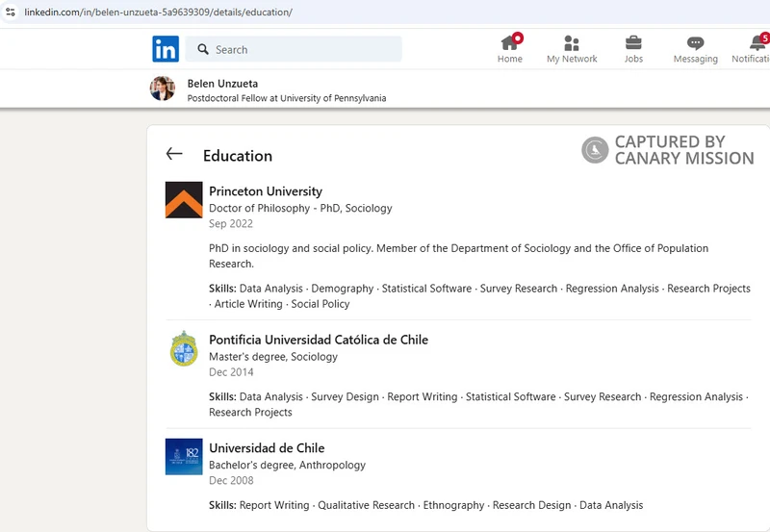The width and height of the screenshot is (770, 532).
Task: Click the My Network label
Action: pyautogui.click(x=572, y=59)
